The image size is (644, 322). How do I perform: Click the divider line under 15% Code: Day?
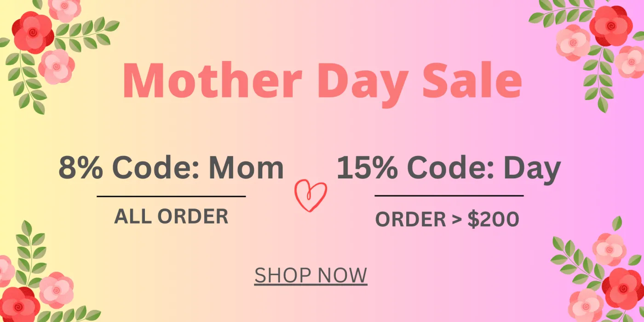(x=449, y=195)
